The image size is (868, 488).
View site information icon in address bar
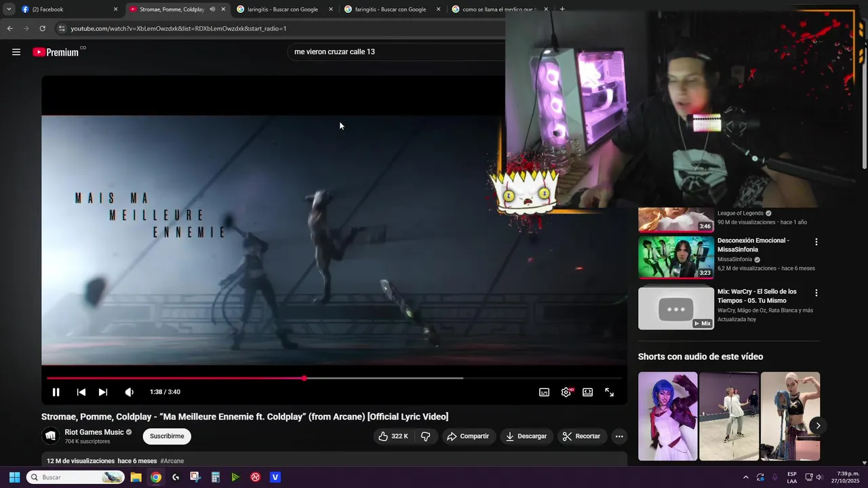pyautogui.click(x=62, y=28)
